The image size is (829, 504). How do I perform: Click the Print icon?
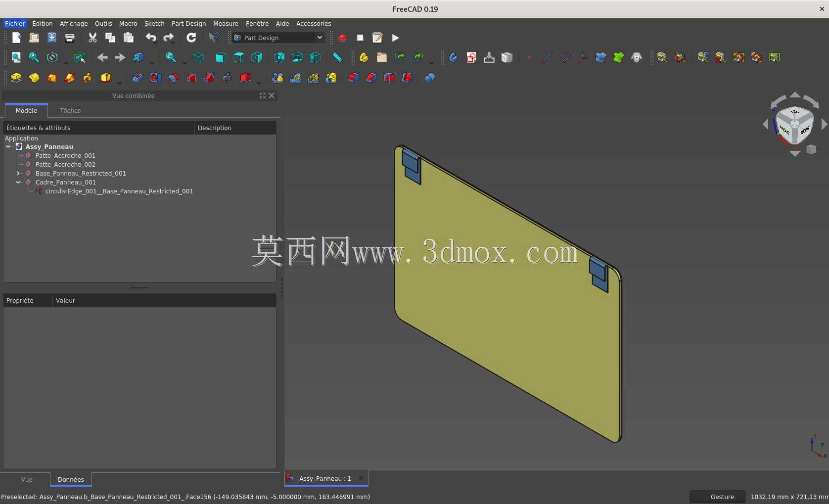[x=70, y=38]
